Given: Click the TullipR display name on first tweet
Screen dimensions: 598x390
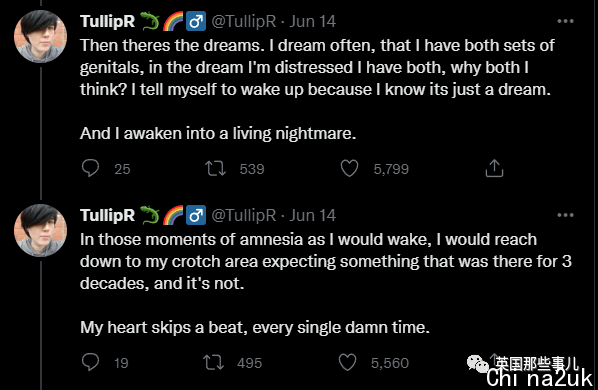Looking at the screenshot, I should pos(108,21).
